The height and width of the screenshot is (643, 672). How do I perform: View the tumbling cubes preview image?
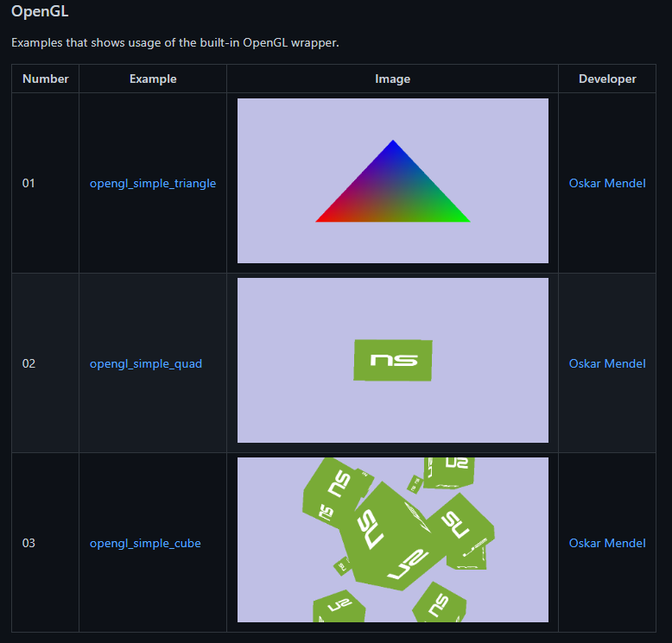coord(392,539)
